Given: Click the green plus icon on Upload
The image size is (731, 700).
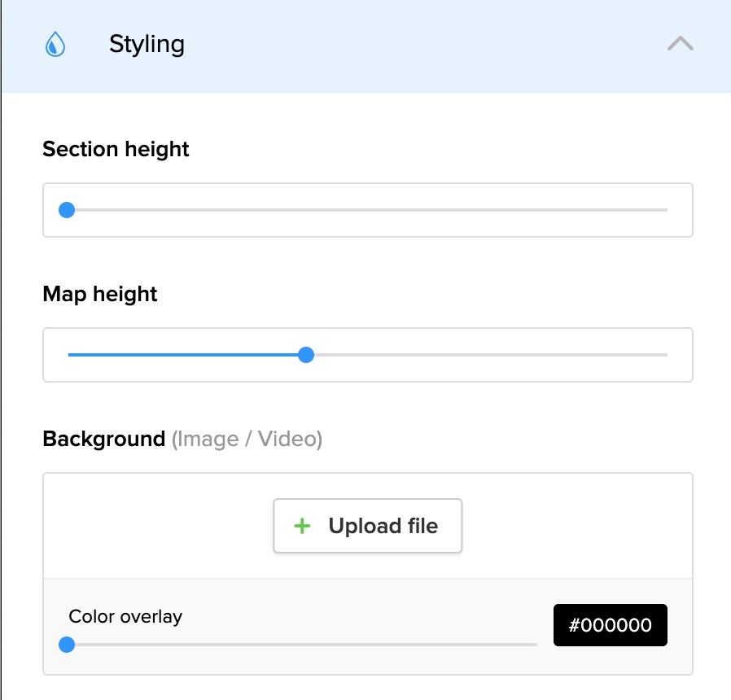Looking at the screenshot, I should coord(302,527).
